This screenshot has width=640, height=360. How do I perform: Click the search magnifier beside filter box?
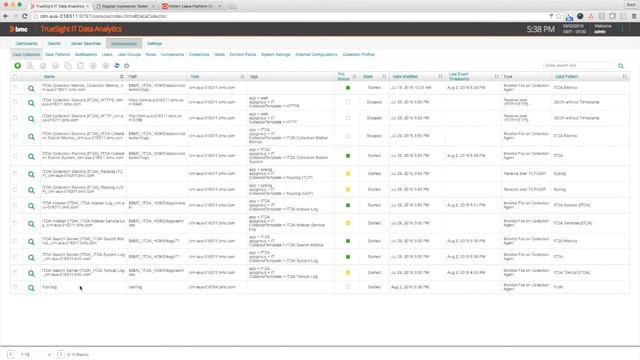[620, 66]
